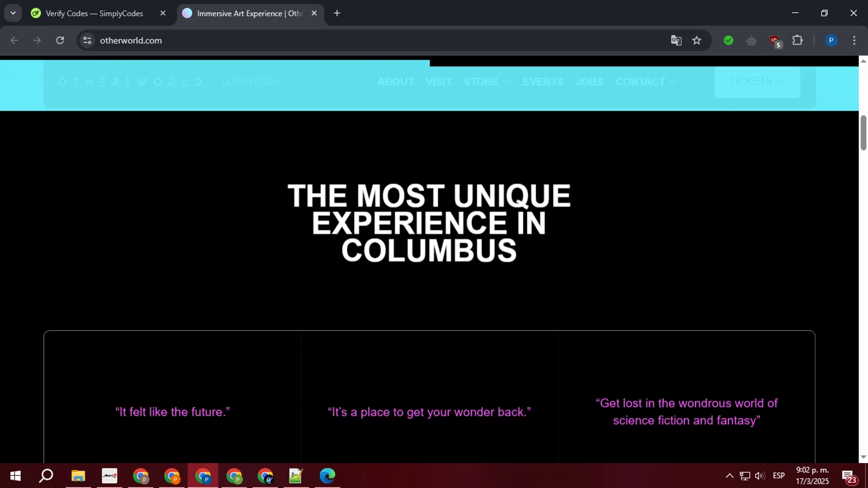
Task: Click the quote "It felt like the future."
Action: click(172, 412)
